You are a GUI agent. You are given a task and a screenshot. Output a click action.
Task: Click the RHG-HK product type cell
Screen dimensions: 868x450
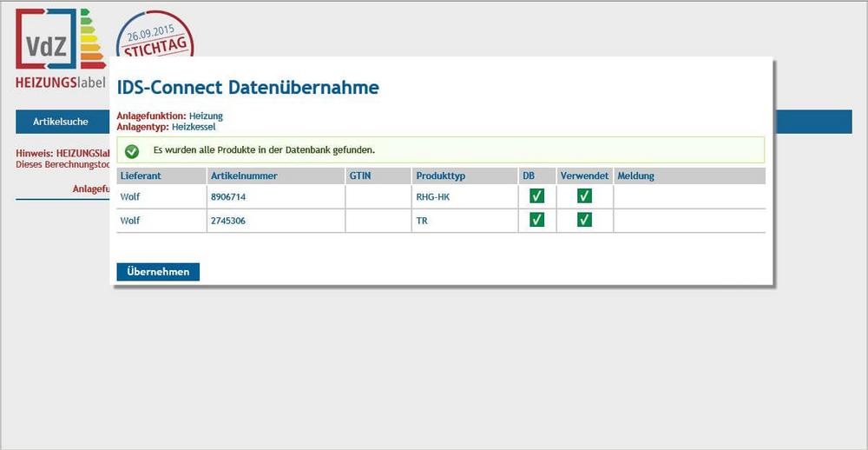click(x=433, y=197)
